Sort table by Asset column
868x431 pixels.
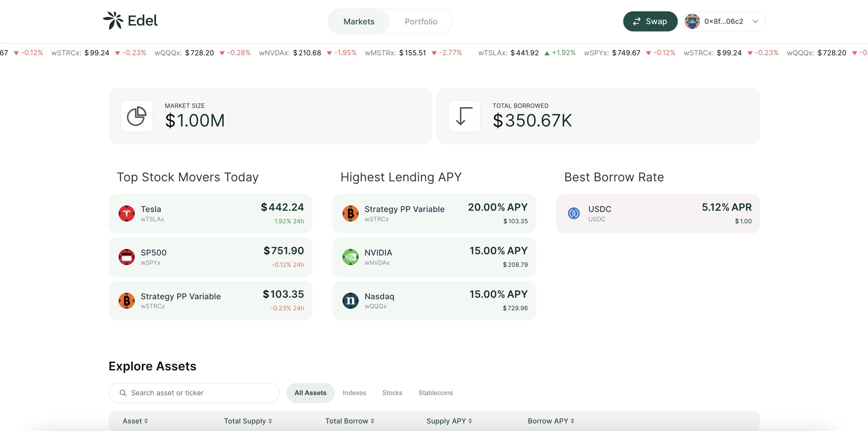coord(135,421)
